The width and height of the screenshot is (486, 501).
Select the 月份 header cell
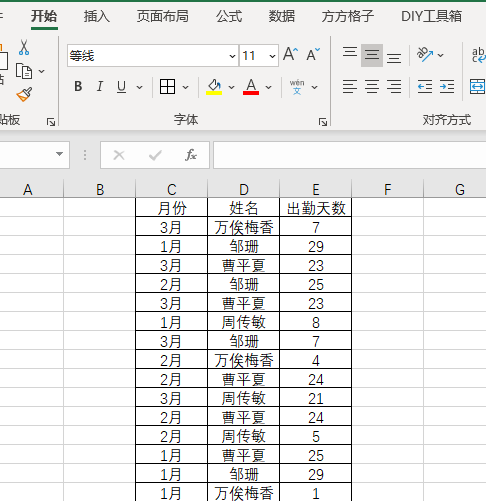click(171, 208)
